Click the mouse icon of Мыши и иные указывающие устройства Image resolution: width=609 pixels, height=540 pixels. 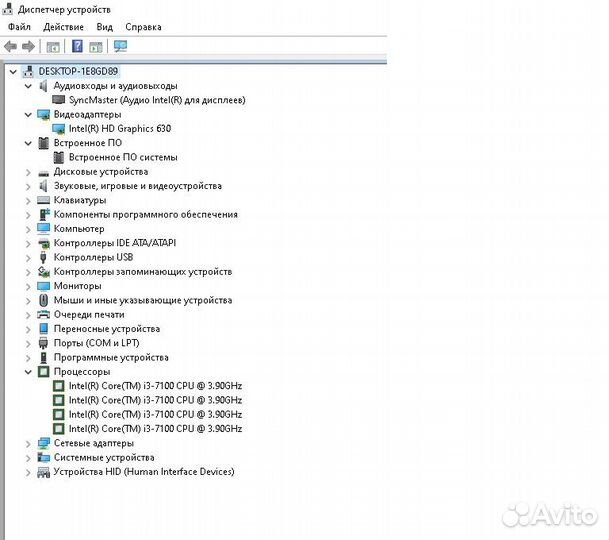pos(44,300)
